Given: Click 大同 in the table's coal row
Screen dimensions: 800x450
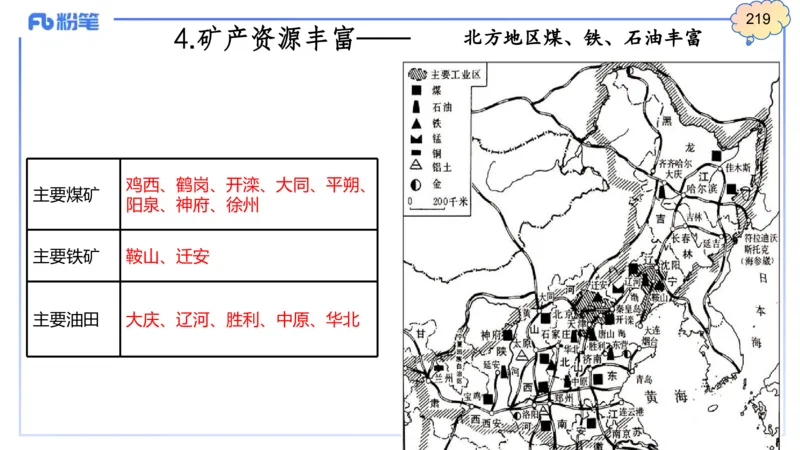Looking at the screenshot, I should [292, 185].
